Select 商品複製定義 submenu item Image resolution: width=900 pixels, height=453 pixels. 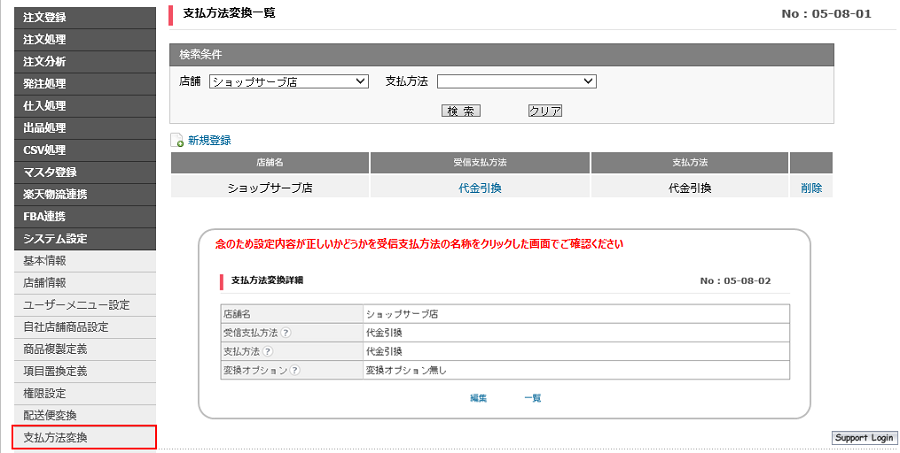tap(85, 349)
